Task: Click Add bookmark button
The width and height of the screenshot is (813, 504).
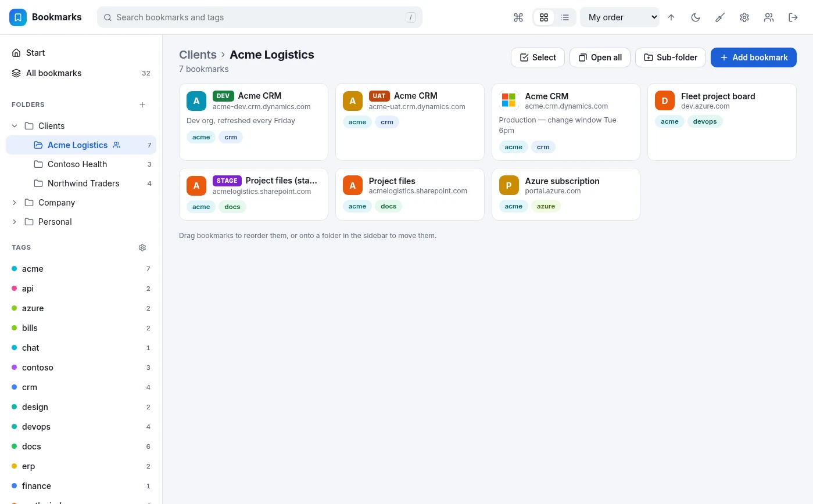Action: point(754,57)
